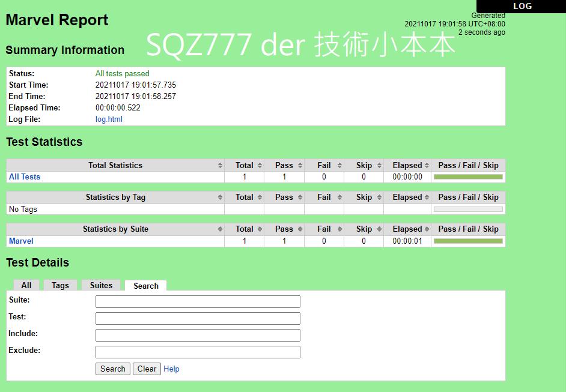Sort Statistics by Suite name column
This screenshot has width=566, height=392.
click(220, 229)
